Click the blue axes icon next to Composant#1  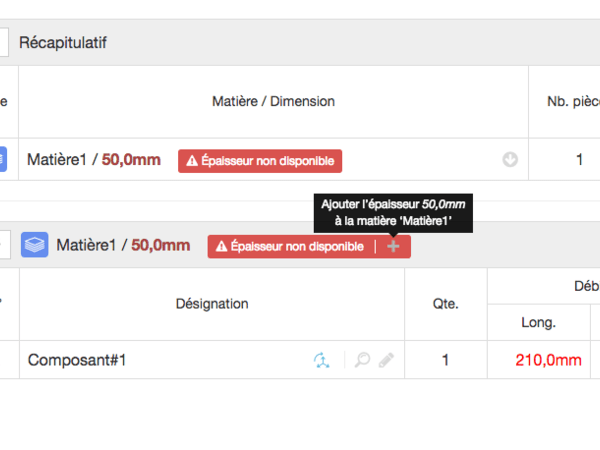click(321, 360)
